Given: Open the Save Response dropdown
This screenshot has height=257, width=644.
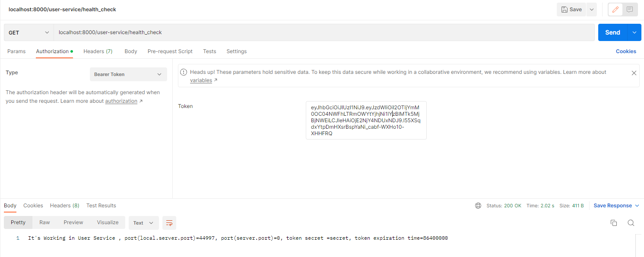Looking at the screenshot, I should (x=616, y=206).
